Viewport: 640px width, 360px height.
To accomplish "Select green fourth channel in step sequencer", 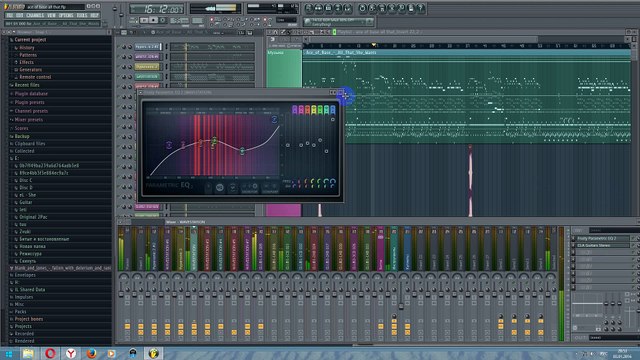I will (x=147, y=76).
